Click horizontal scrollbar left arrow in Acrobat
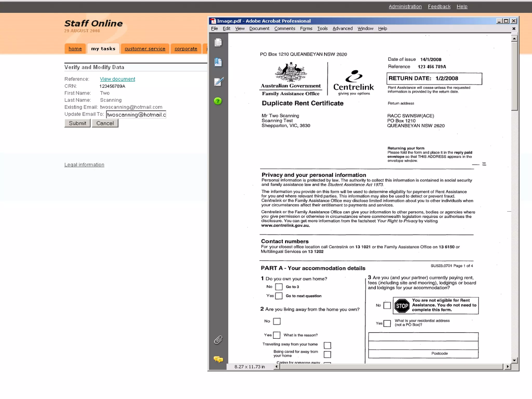The image size is (532, 399). [277, 367]
